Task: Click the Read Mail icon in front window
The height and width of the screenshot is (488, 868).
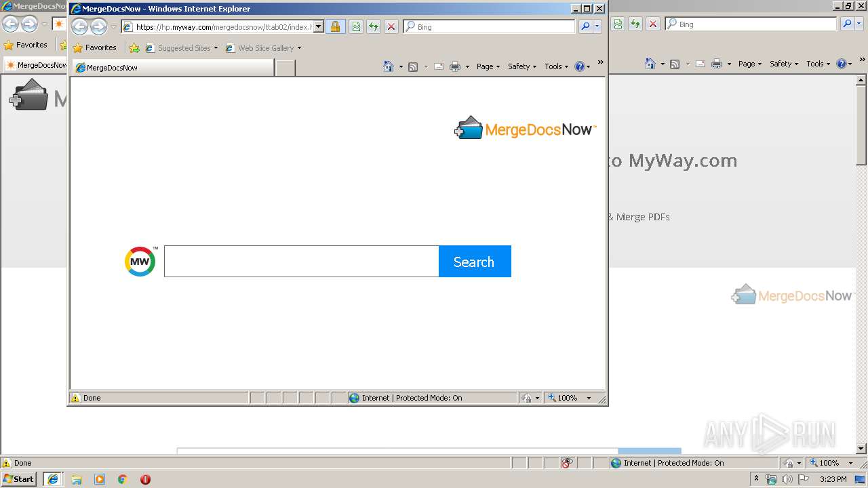Action: 439,66
